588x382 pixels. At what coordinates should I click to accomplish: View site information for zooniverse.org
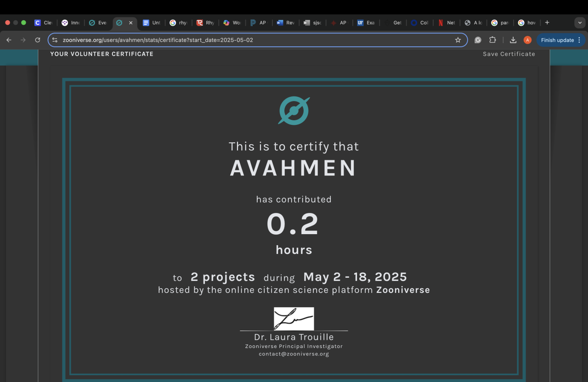[x=55, y=40]
